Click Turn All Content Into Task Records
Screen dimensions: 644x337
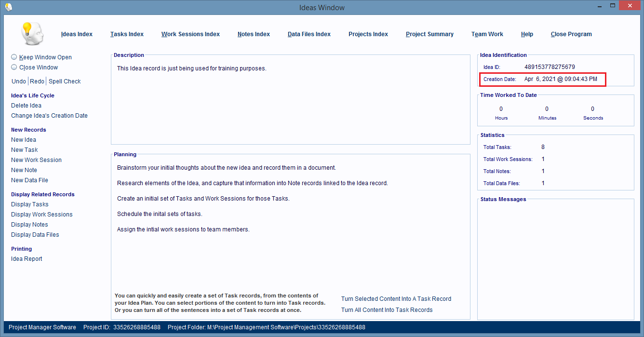pyautogui.click(x=387, y=310)
